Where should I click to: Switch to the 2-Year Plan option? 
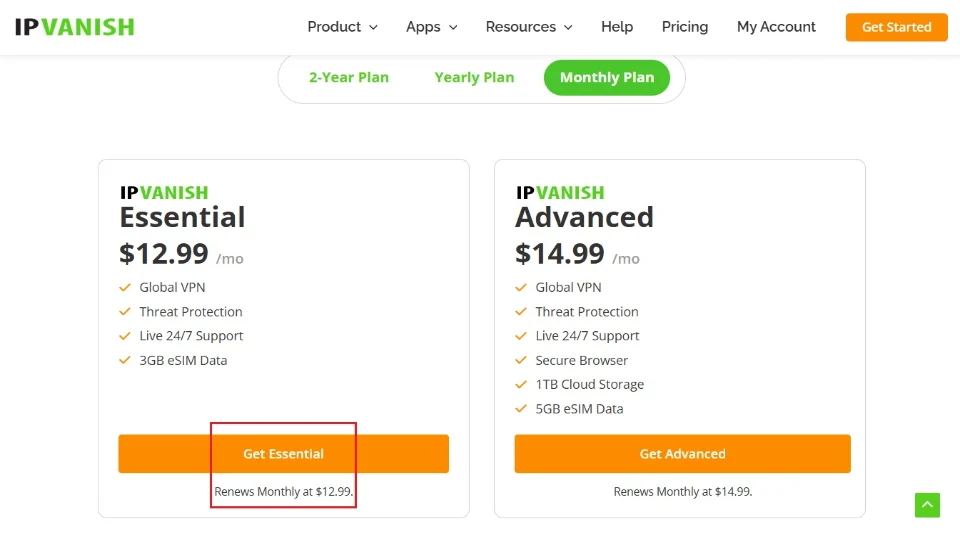click(x=348, y=77)
